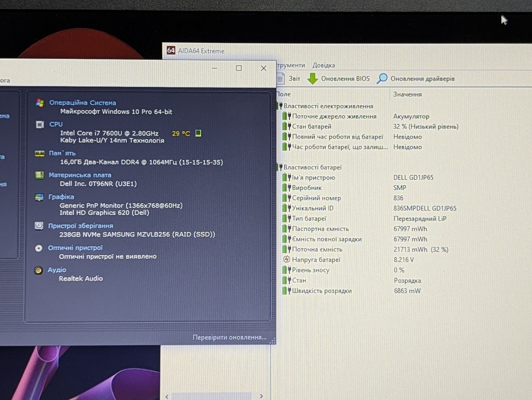Click the AIDA64 Extreme title bar icon
Viewport: 532px width, 400px height.
[x=171, y=50]
